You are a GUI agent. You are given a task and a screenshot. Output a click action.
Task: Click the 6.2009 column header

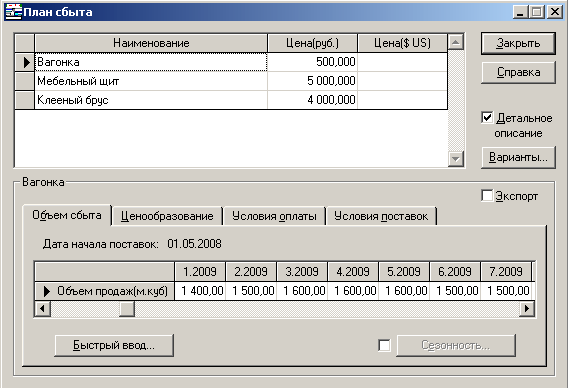[x=455, y=272]
